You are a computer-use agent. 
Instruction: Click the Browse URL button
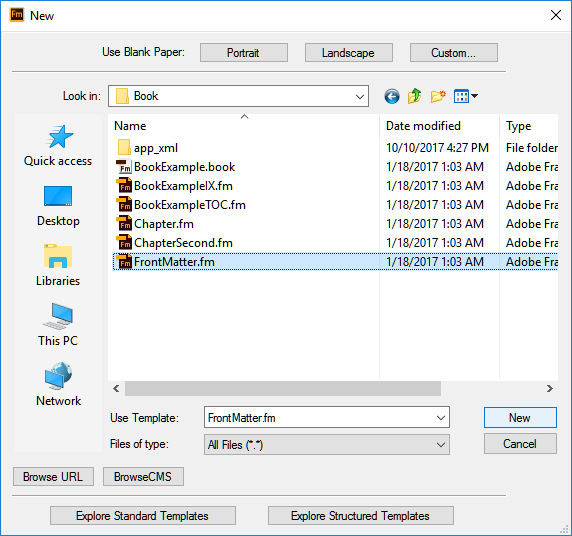(53, 477)
